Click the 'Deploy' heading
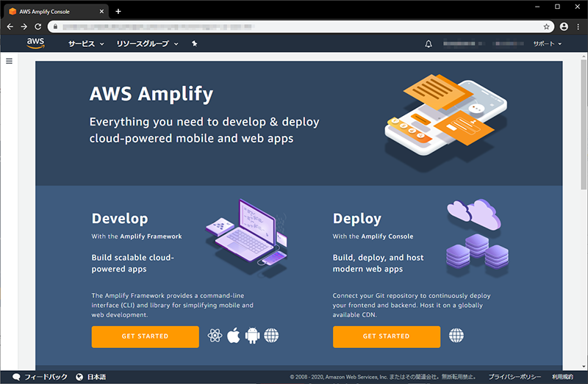This screenshot has height=384, width=588. pyautogui.click(x=357, y=218)
